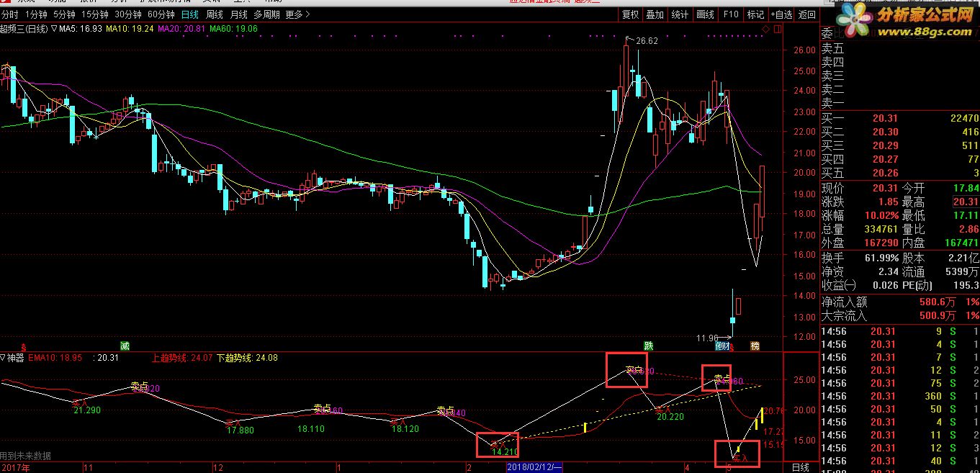Click the green 跌 marker on chart

click(649, 346)
